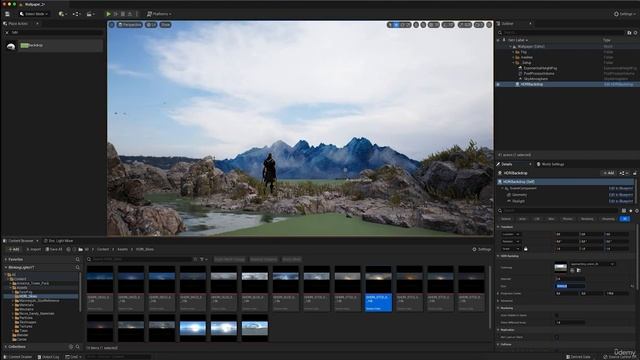Select the Rendering filter tab in Details

587,219
